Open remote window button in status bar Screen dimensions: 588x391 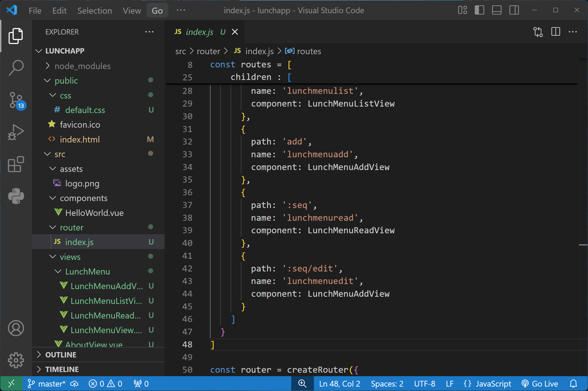tap(11, 384)
